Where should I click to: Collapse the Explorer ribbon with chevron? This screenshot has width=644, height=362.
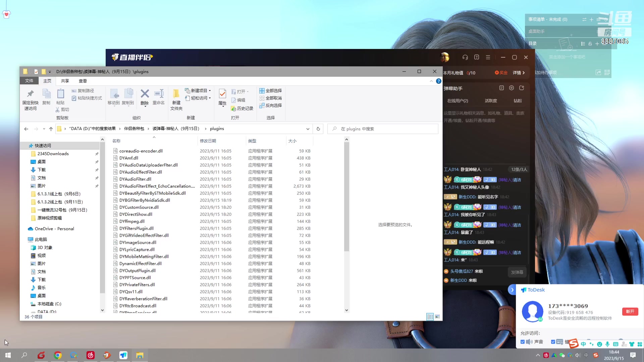click(x=431, y=81)
